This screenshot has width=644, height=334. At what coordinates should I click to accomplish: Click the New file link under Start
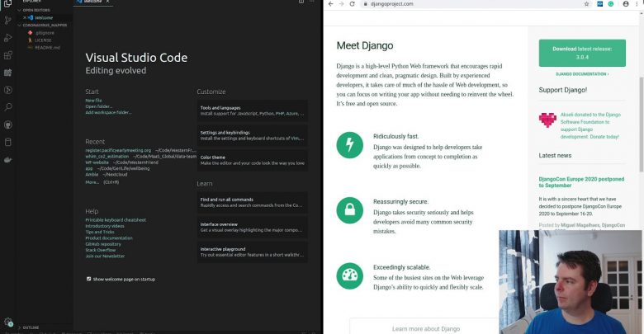93,101
